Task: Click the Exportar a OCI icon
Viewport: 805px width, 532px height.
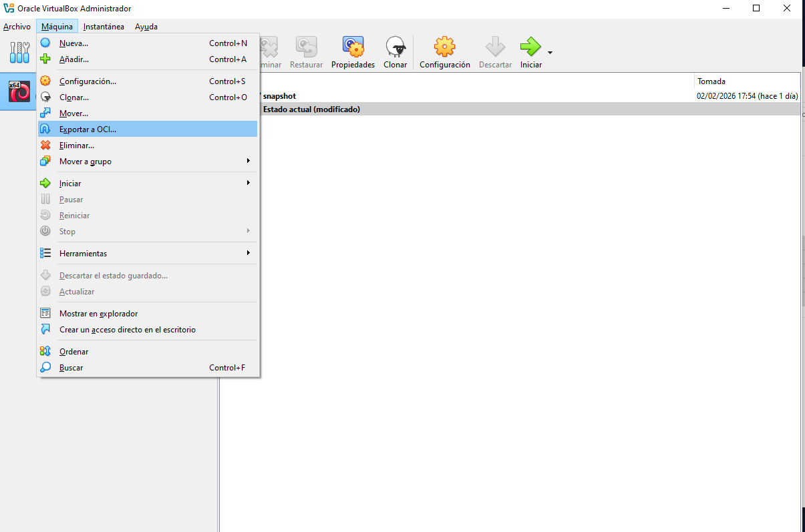Action: pyautogui.click(x=45, y=129)
